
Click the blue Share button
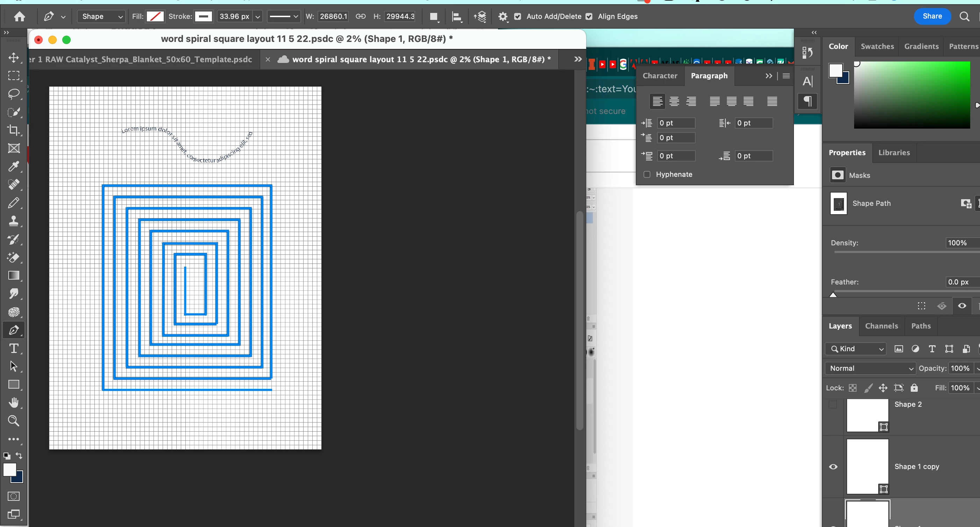(x=932, y=16)
